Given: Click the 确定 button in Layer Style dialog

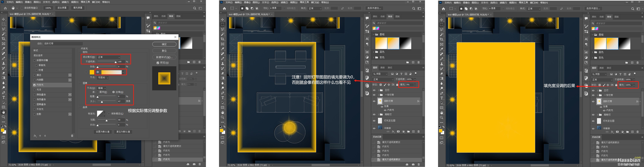Looking at the screenshot, I should (164, 44).
